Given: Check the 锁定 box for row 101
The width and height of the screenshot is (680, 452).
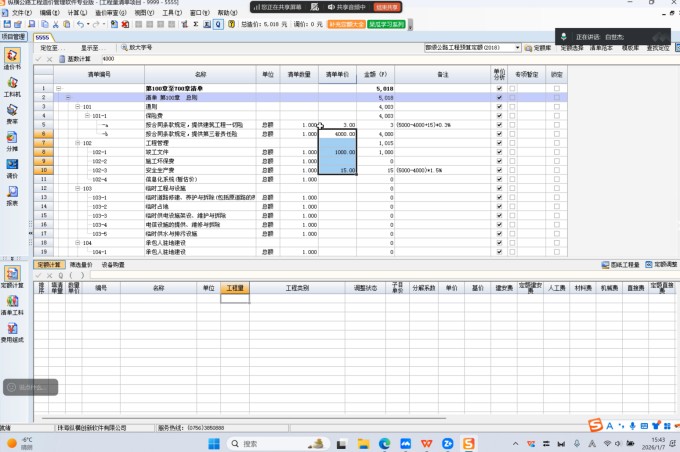Looking at the screenshot, I should (557, 106).
